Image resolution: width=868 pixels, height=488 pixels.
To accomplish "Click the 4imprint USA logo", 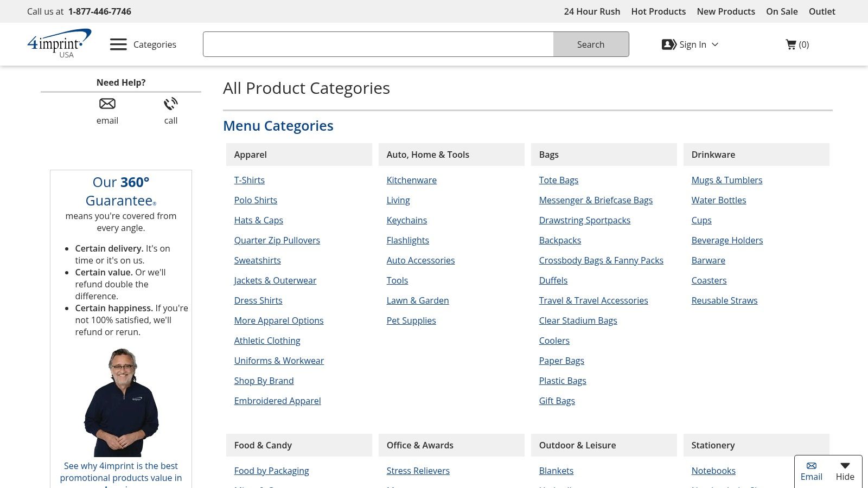I will pyautogui.click(x=59, y=43).
